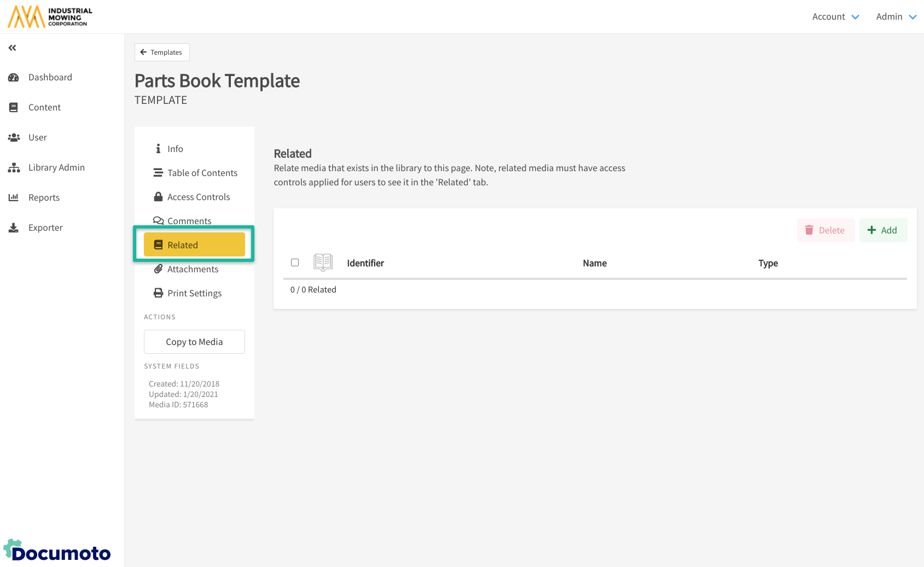This screenshot has width=924, height=567.
Task: Open the Exporter section
Action: point(45,228)
